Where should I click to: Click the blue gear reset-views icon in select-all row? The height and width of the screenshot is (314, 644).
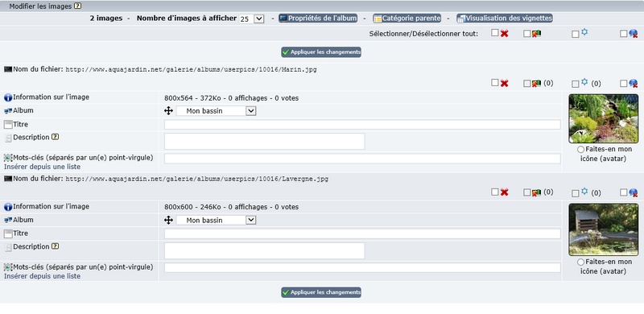[x=584, y=32]
